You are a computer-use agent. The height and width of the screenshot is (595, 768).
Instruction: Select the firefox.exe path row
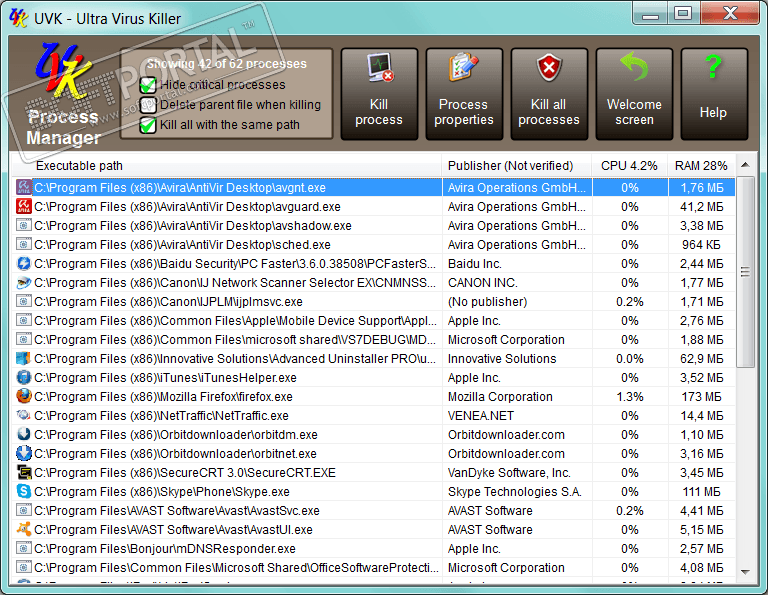pyautogui.click(x=163, y=397)
